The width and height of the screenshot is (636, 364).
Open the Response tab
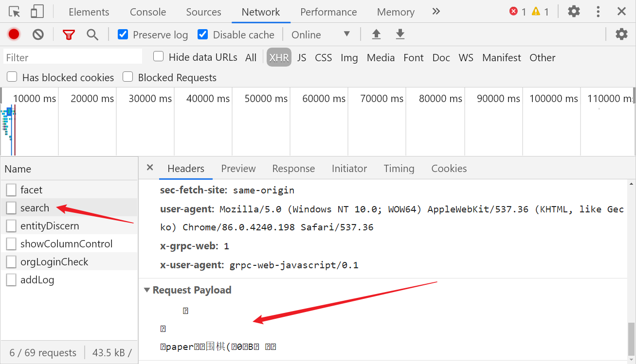pos(293,169)
